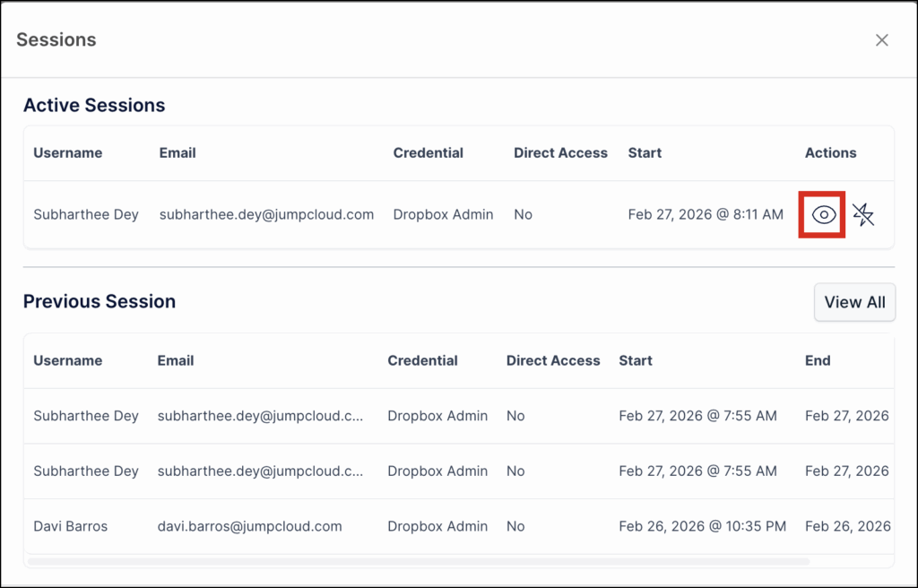Select the Davi Barros session row
918x588 pixels.
tap(71, 526)
